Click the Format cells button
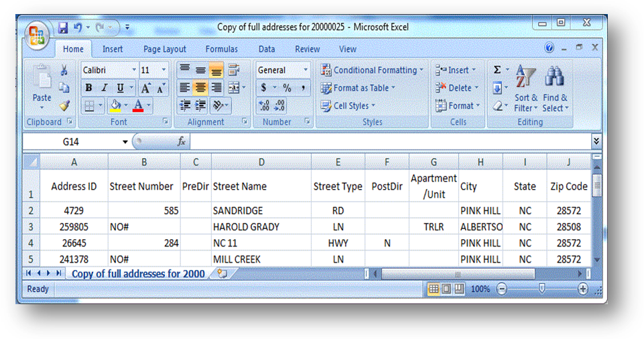 coord(458,106)
